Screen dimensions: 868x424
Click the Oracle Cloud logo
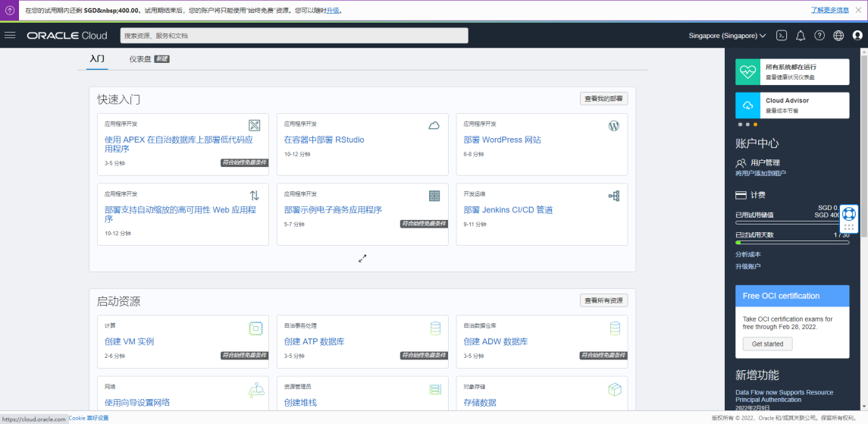click(x=67, y=36)
